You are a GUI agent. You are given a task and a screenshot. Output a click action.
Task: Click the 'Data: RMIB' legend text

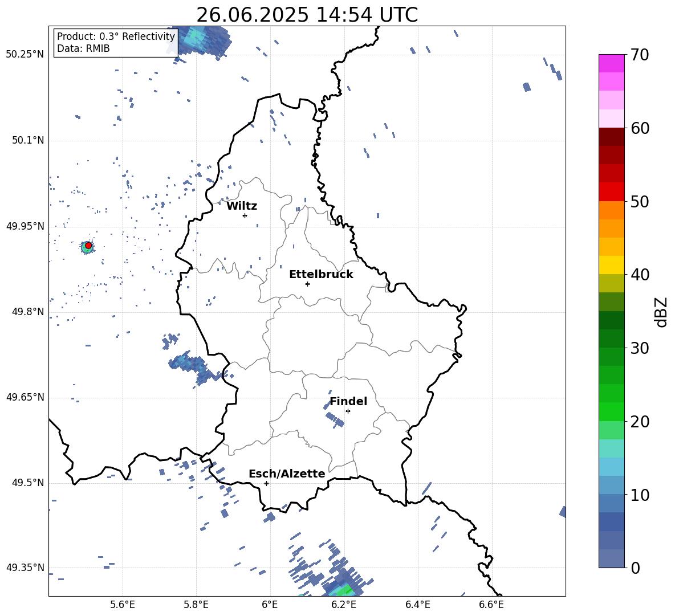[x=83, y=48]
